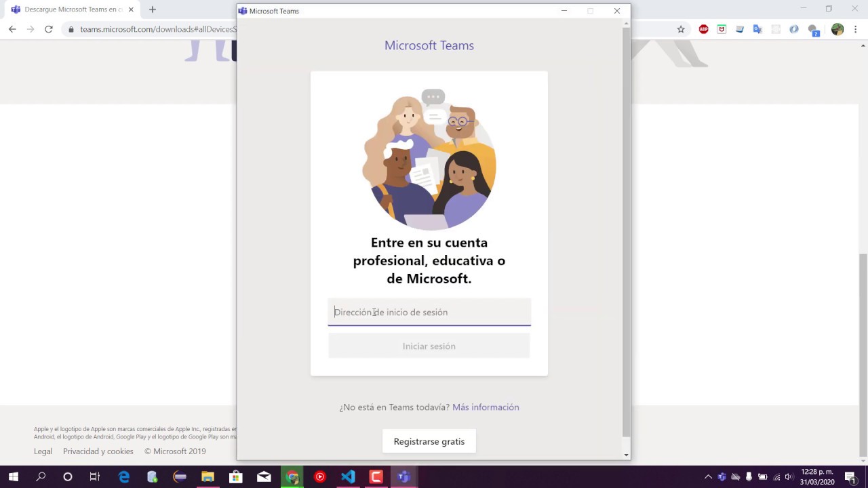Open the Wi-Fi network icon in the tray
The height and width of the screenshot is (488, 868).
(x=776, y=477)
